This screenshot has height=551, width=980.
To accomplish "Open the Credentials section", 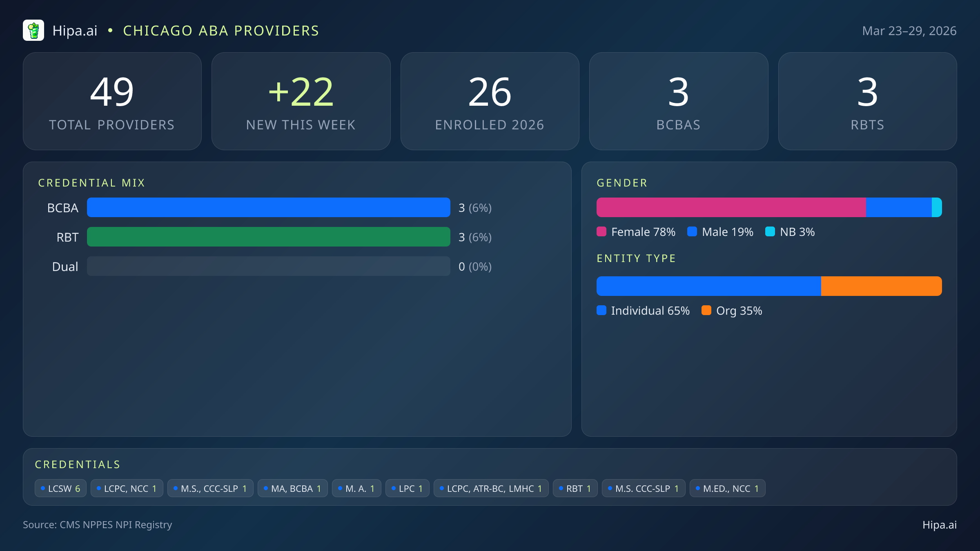I will pos(78,464).
